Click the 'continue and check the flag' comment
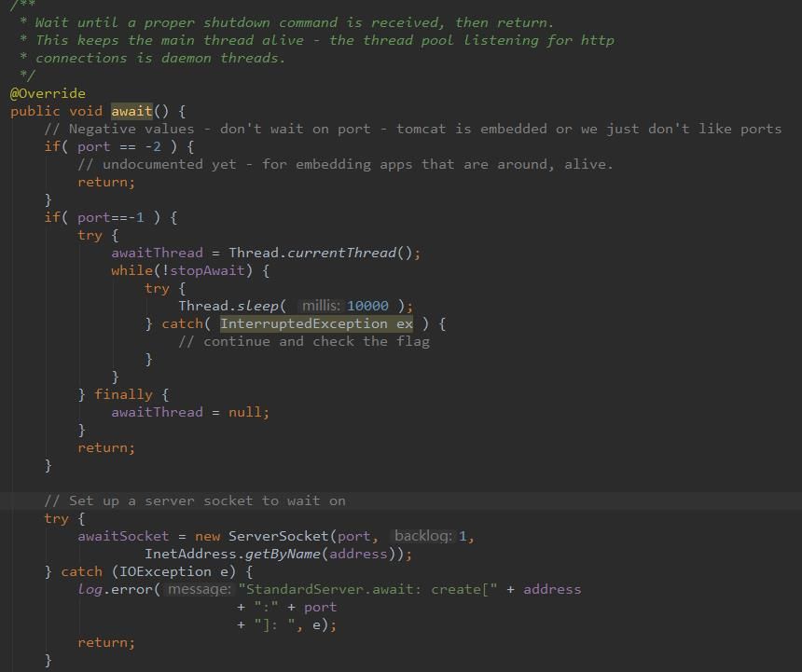The image size is (802, 672). coord(304,341)
